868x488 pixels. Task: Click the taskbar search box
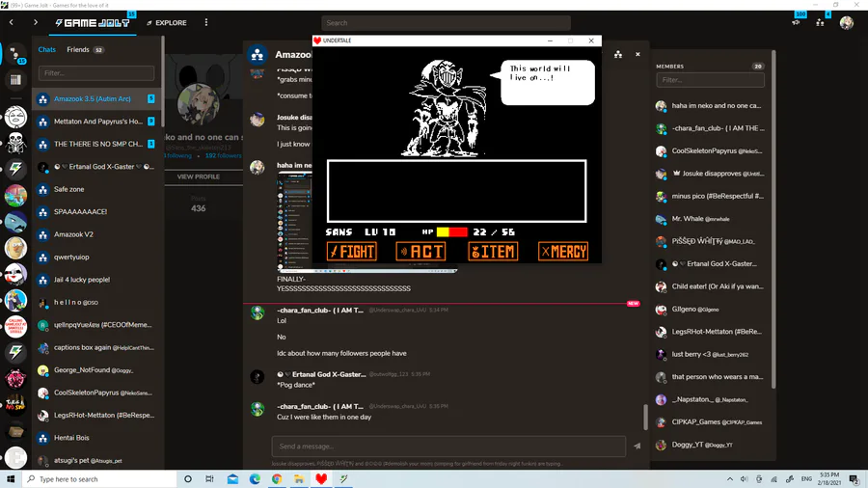[x=99, y=479]
